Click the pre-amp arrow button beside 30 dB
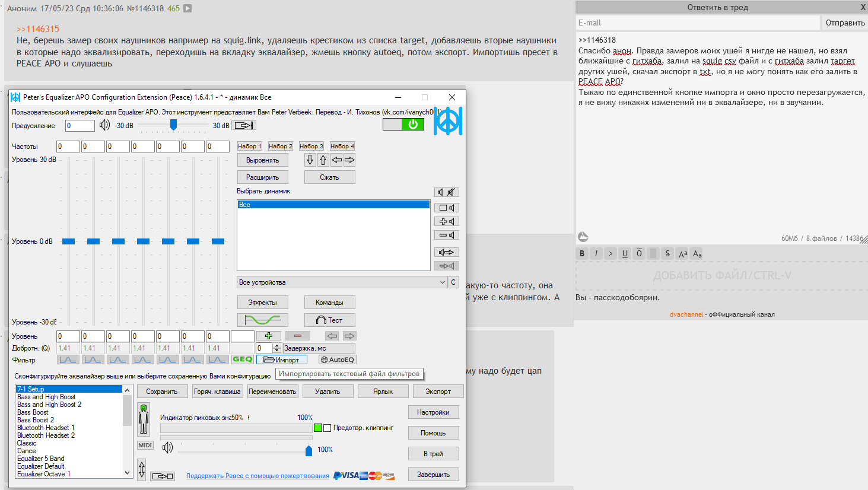The height and width of the screenshot is (490, 868). coord(244,125)
